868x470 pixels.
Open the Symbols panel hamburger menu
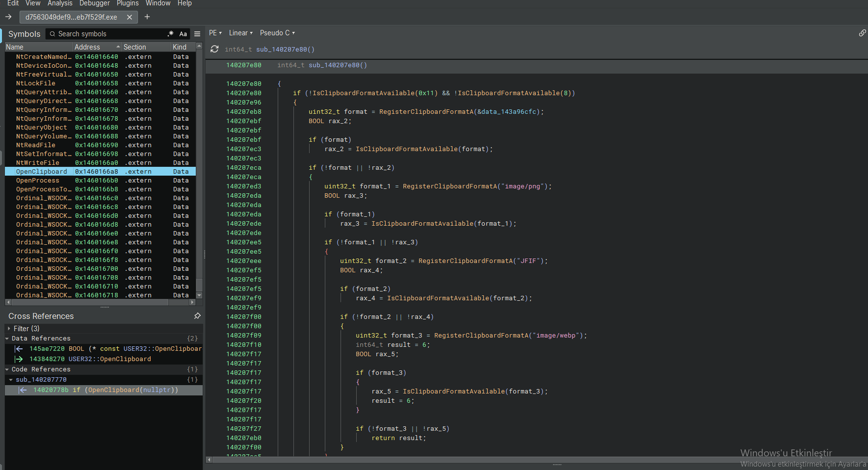click(197, 34)
